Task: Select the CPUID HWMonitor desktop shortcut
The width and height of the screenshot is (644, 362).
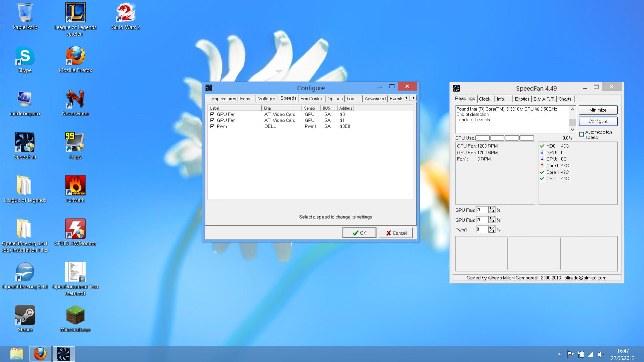Action: pos(75,233)
